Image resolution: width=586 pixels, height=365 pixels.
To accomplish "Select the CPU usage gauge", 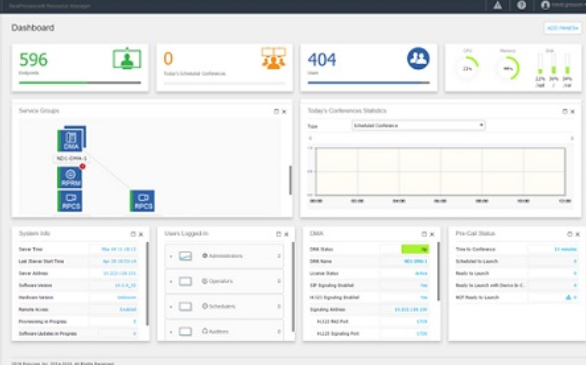I will coord(467,68).
